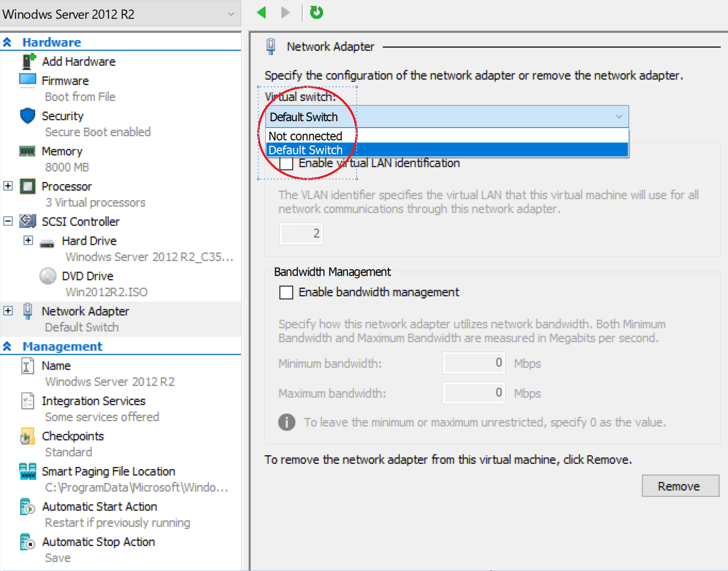Collapse the SCSI Controller tree item

[7, 221]
